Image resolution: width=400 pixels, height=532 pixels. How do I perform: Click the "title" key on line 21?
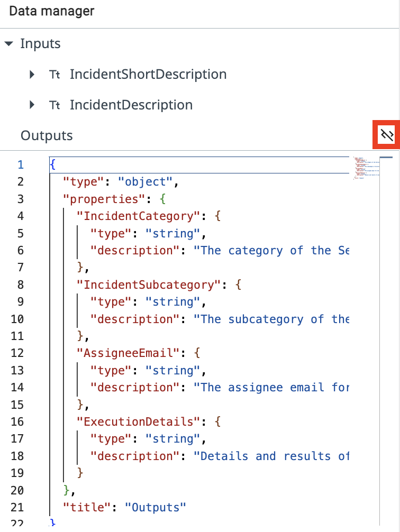click(87, 507)
